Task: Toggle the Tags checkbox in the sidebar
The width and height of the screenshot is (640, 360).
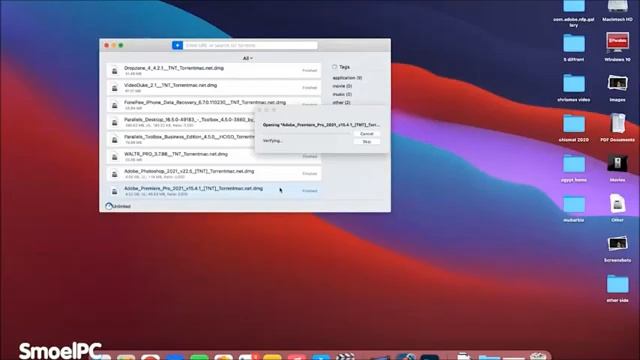Action: (335, 67)
